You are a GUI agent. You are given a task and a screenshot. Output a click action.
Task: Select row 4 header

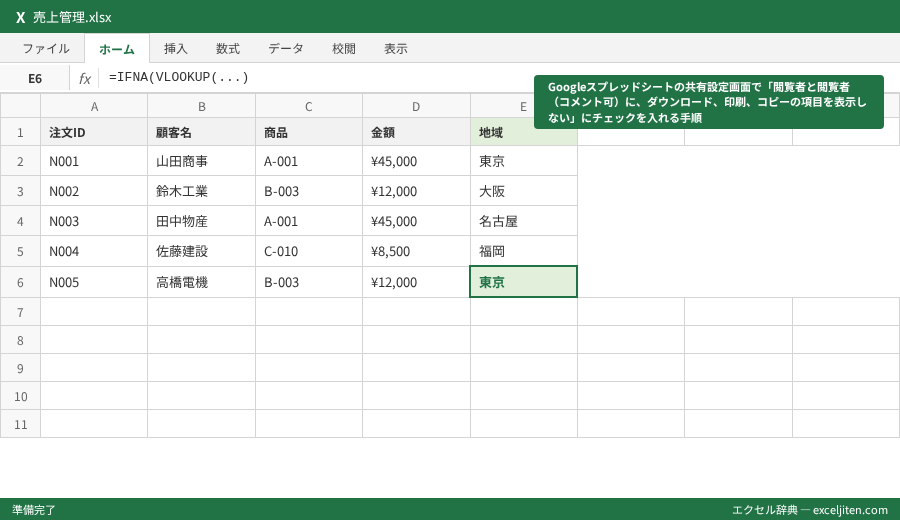pos(20,221)
